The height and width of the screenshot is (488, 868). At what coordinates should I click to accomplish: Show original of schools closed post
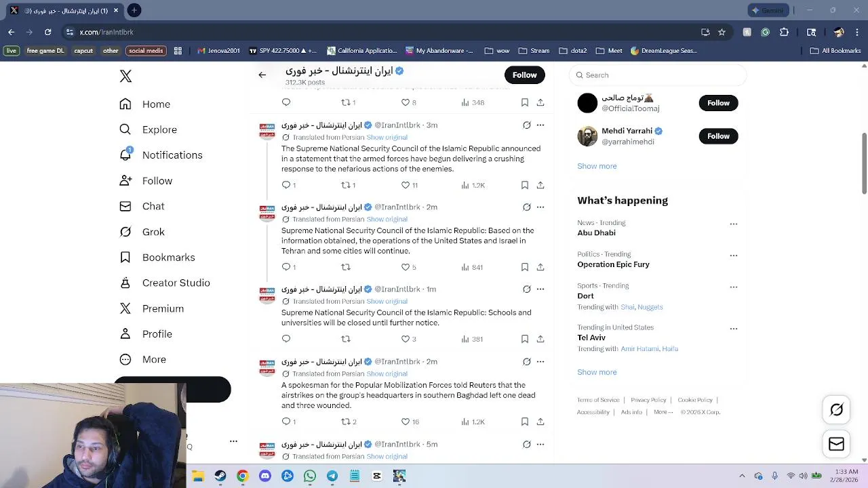pyautogui.click(x=387, y=301)
